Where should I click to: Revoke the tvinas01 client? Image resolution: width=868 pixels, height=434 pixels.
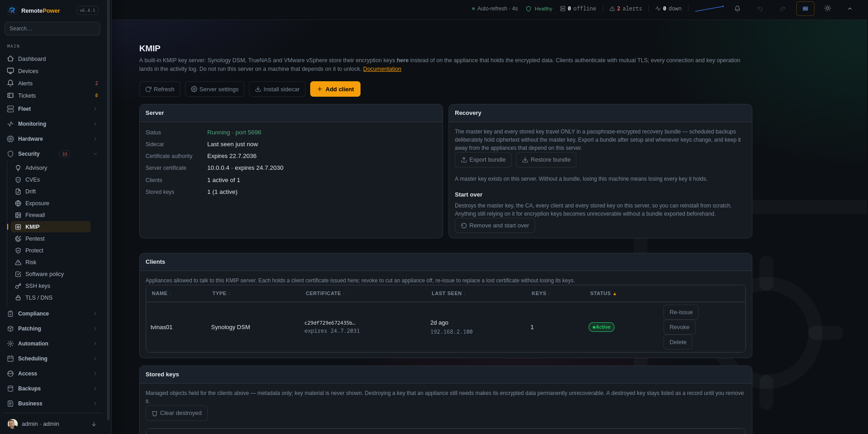(679, 327)
